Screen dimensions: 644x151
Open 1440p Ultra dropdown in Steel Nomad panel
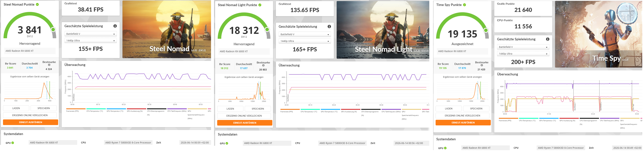(x=90, y=41)
